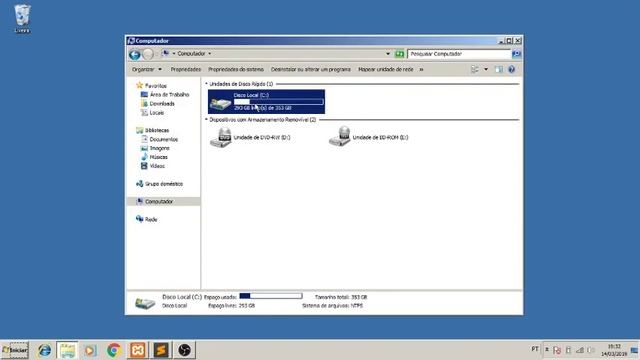The height and width of the screenshot is (360, 640).
Task: Click the volume tray icon
Action: (x=591, y=350)
